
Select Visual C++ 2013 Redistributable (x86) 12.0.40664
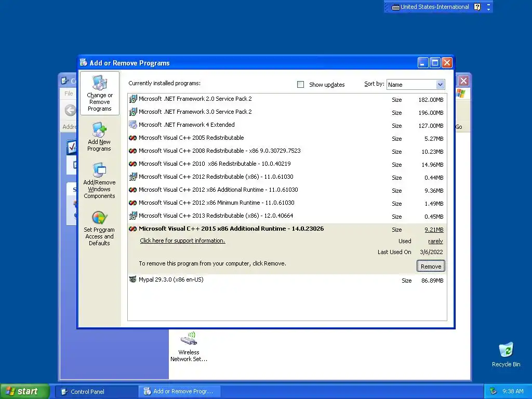tap(287, 216)
